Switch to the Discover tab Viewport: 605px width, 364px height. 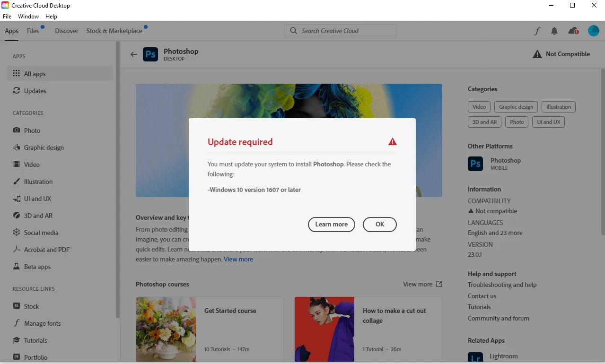(x=67, y=31)
